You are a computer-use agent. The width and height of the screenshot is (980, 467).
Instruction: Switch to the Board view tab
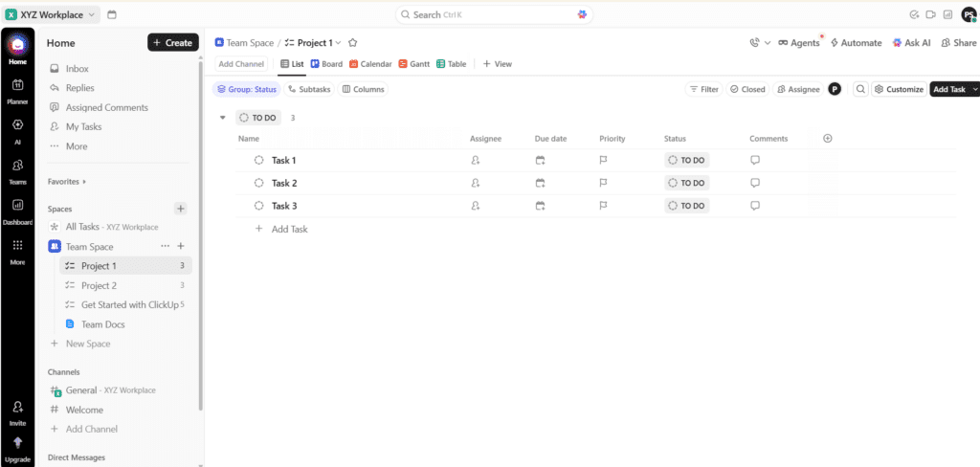pyautogui.click(x=326, y=64)
